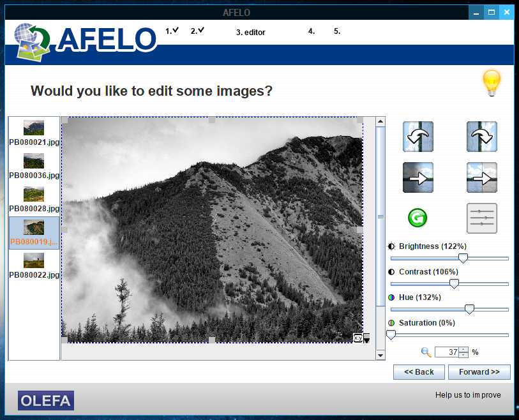Go to step 4
Viewport: 519px width, 420px height.
click(312, 31)
